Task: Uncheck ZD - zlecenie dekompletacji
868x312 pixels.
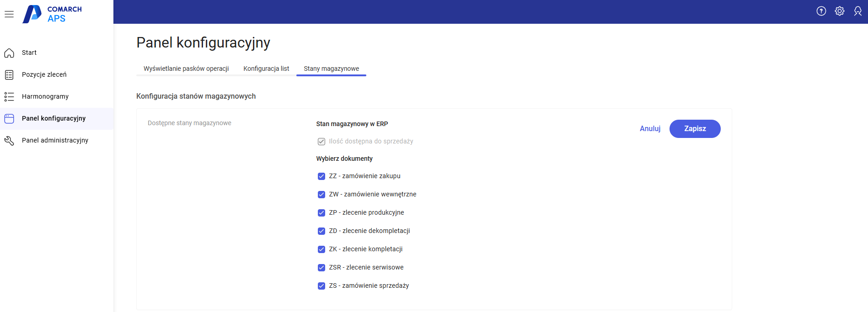Action: pyautogui.click(x=321, y=231)
